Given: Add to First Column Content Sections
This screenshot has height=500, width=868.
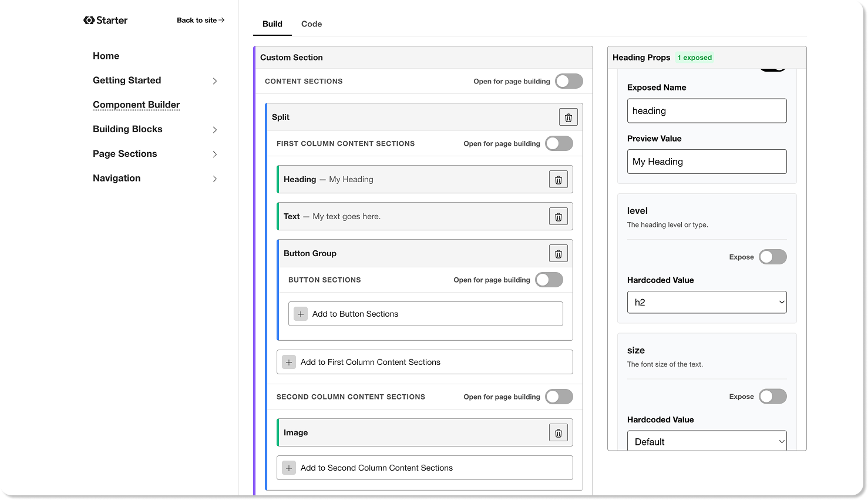Looking at the screenshot, I should coord(425,362).
